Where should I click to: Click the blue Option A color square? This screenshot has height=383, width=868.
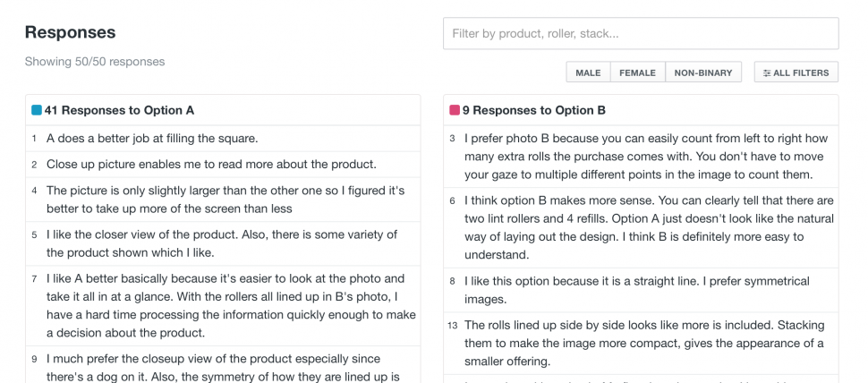37,110
